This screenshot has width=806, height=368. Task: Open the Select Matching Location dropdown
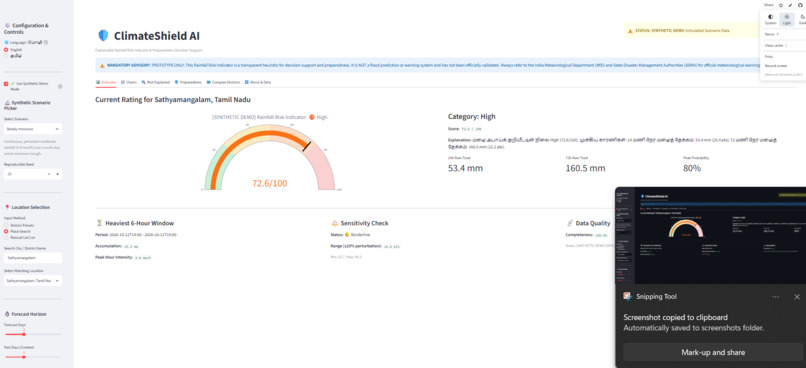(32, 281)
